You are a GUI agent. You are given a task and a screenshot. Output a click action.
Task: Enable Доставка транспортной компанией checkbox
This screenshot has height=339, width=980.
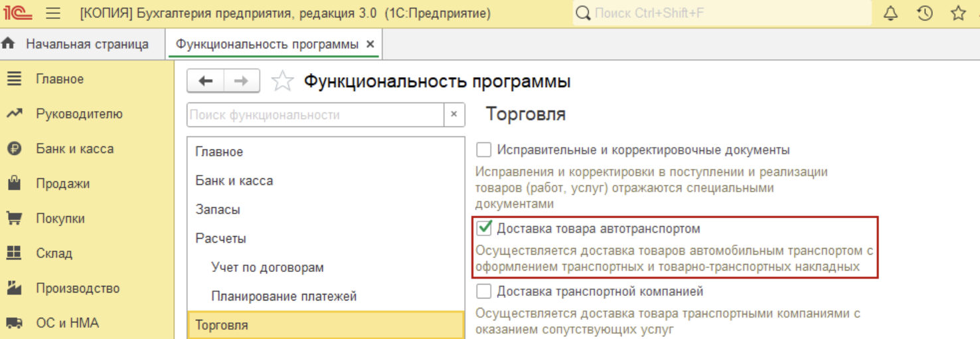tap(484, 291)
